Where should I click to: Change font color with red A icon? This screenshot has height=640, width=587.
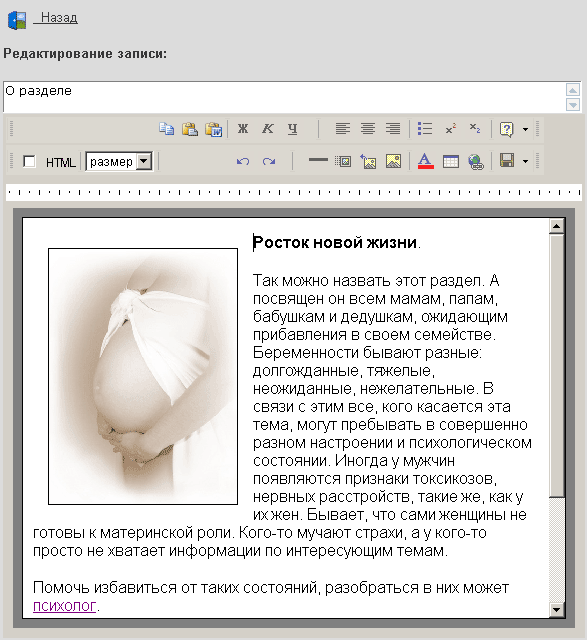425,162
